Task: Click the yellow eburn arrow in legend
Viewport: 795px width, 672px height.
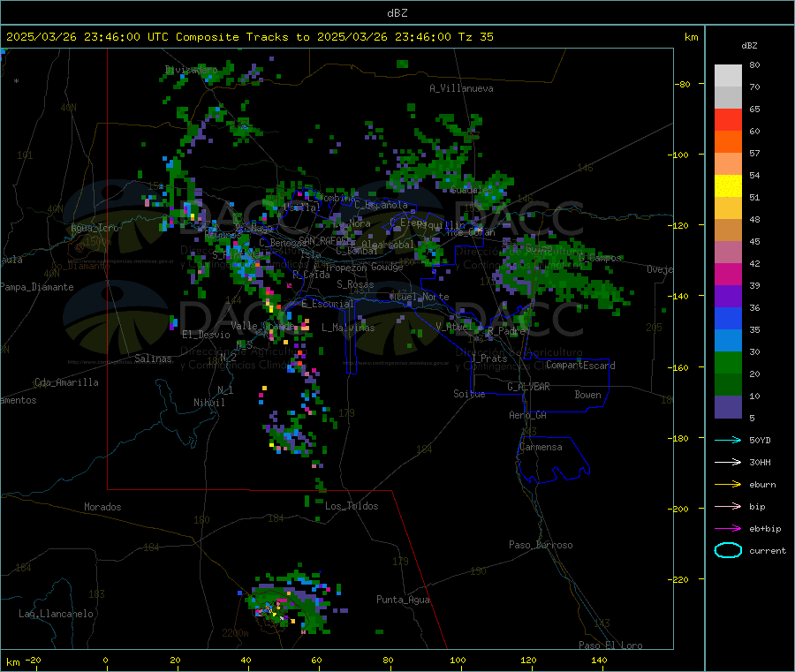Action: tap(728, 485)
